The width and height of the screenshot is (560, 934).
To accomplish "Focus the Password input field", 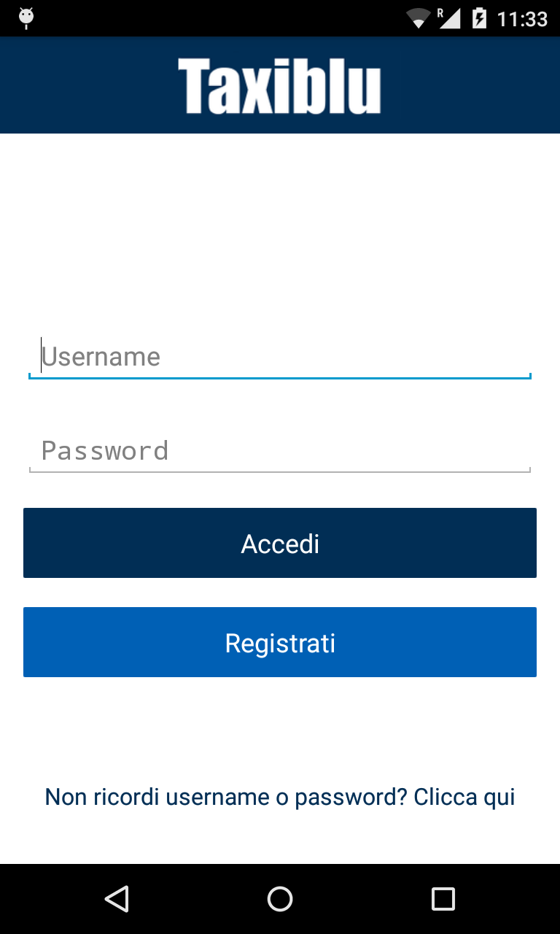I will [280, 450].
